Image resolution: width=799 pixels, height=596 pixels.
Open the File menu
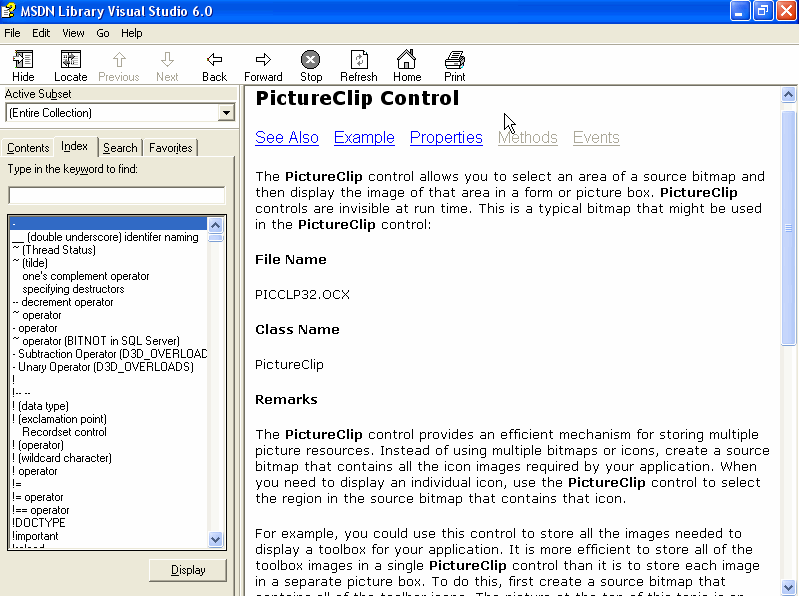(x=12, y=33)
